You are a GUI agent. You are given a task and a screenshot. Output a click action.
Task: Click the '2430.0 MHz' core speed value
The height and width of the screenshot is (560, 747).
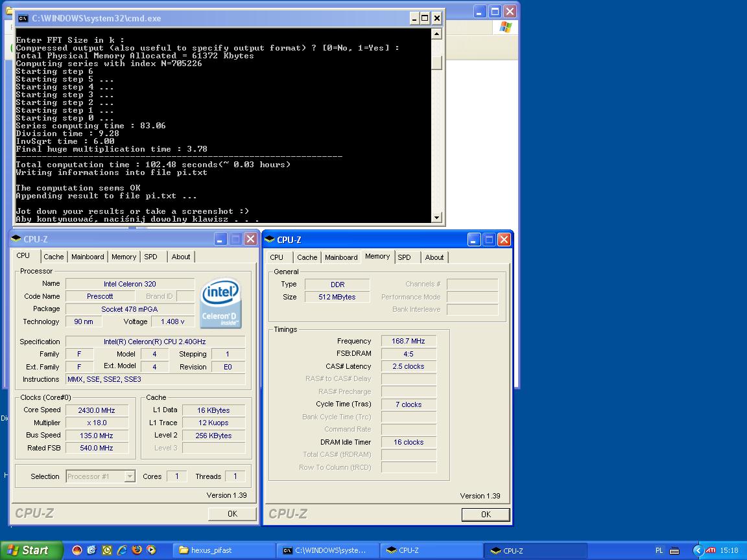pos(97,410)
